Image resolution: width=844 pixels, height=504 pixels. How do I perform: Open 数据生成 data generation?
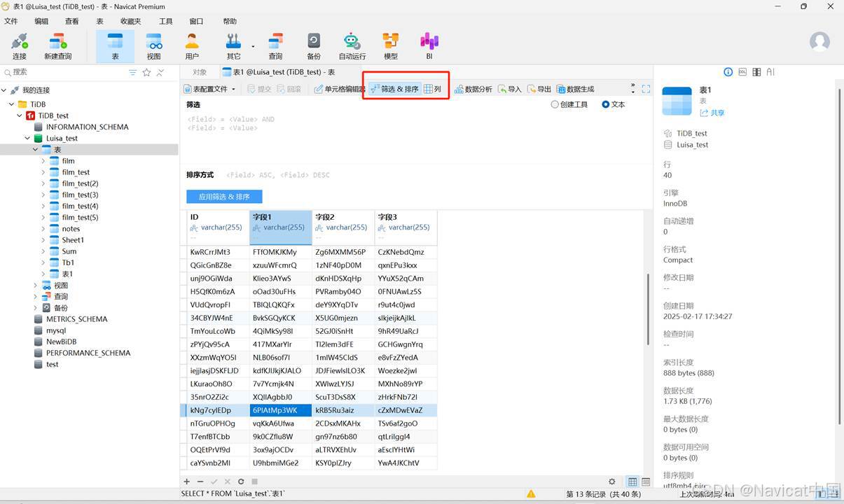(575, 89)
